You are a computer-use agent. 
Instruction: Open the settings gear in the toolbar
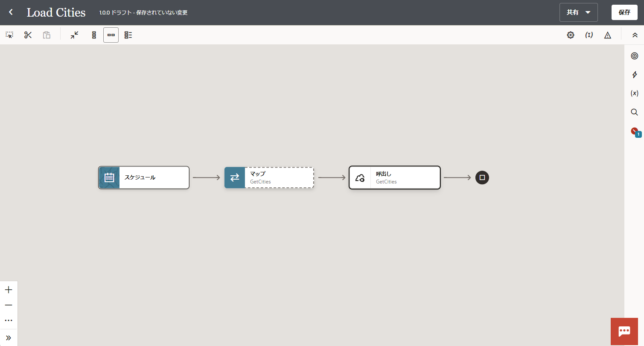[570, 35]
